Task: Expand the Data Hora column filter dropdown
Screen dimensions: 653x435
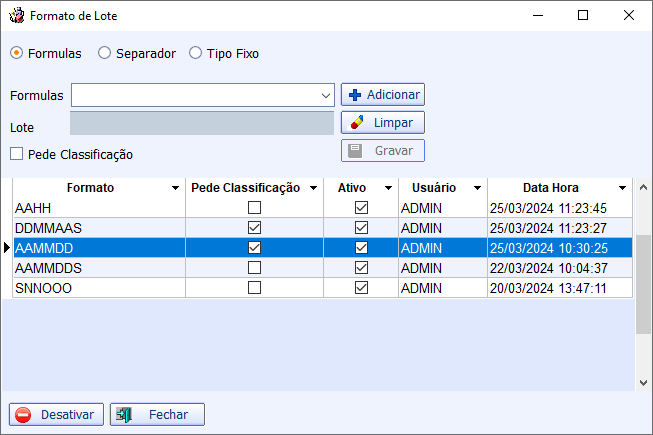Action: (x=622, y=188)
